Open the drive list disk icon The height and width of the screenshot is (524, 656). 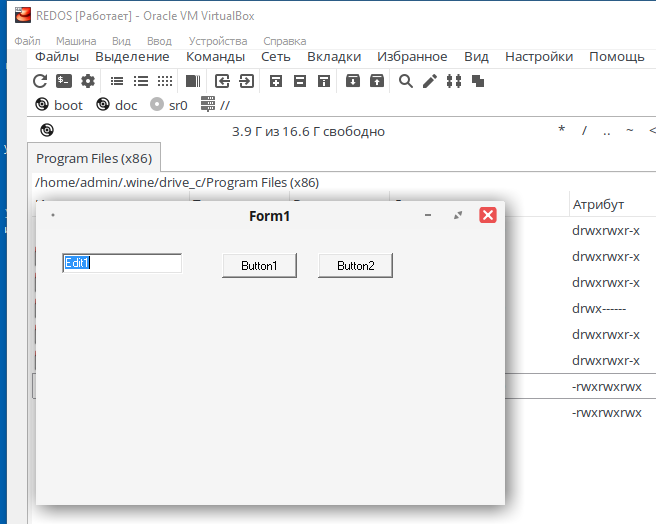coord(47,131)
